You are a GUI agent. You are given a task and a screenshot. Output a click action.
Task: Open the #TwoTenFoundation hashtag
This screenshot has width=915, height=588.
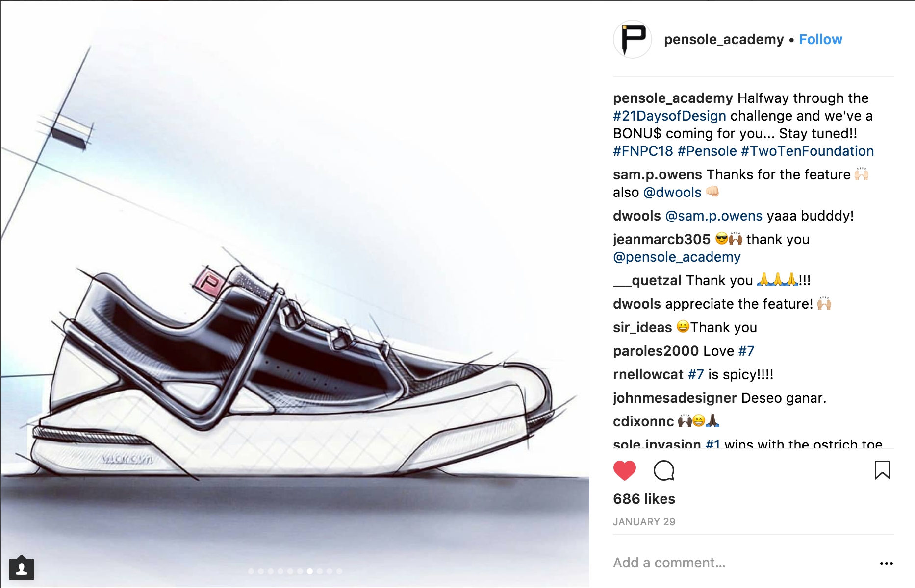[807, 151]
